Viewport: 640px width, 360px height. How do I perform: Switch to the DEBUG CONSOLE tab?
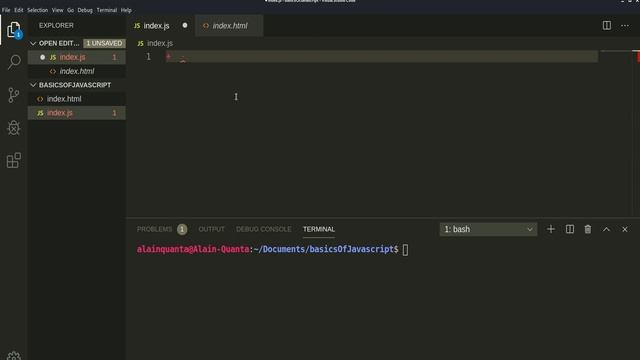click(x=264, y=229)
